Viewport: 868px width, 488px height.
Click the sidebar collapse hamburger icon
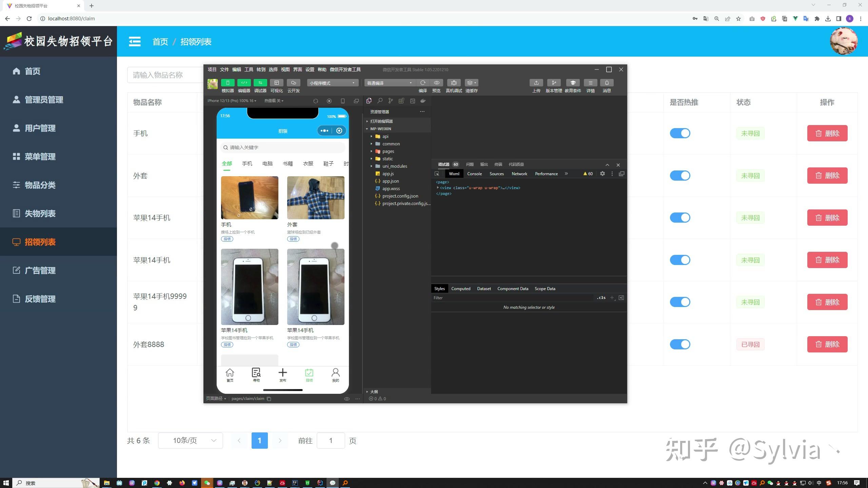point(135,41)
